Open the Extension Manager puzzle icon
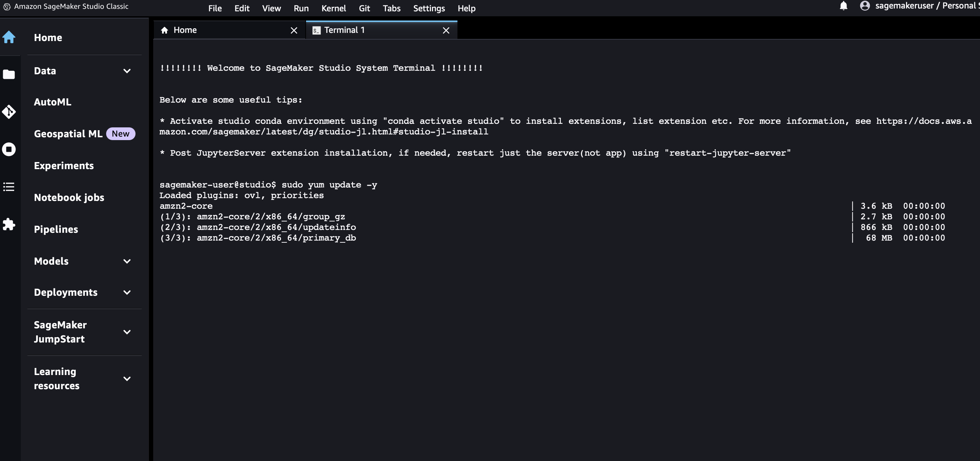980x461 pixels. (9, 224)
